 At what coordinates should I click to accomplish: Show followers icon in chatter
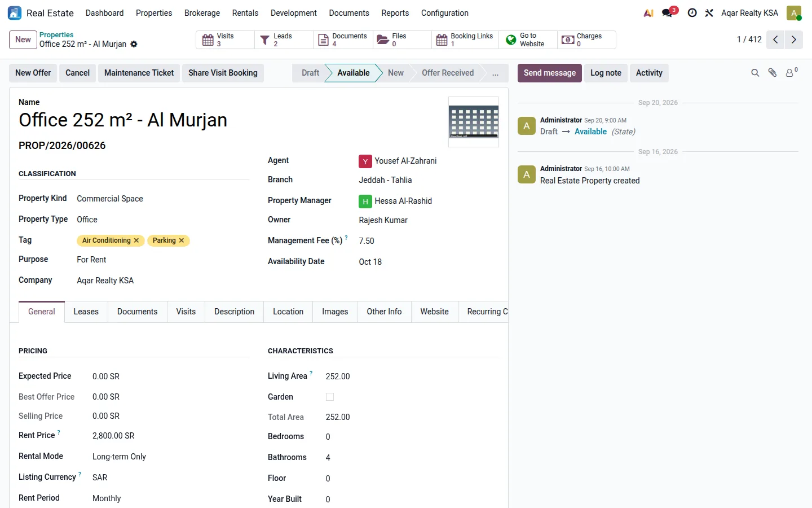point(792,72)
